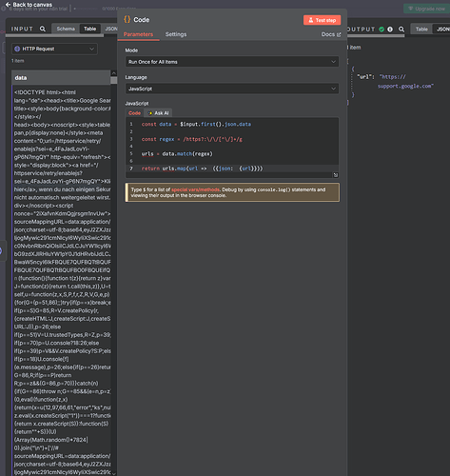Open Docs external link
Viewport: 450px width, 476px height.
coord(331,34)
